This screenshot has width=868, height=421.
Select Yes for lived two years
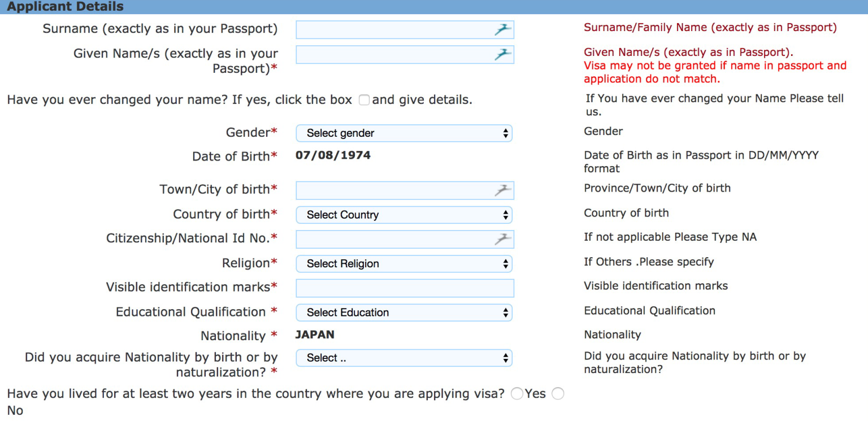click(517, 394)
